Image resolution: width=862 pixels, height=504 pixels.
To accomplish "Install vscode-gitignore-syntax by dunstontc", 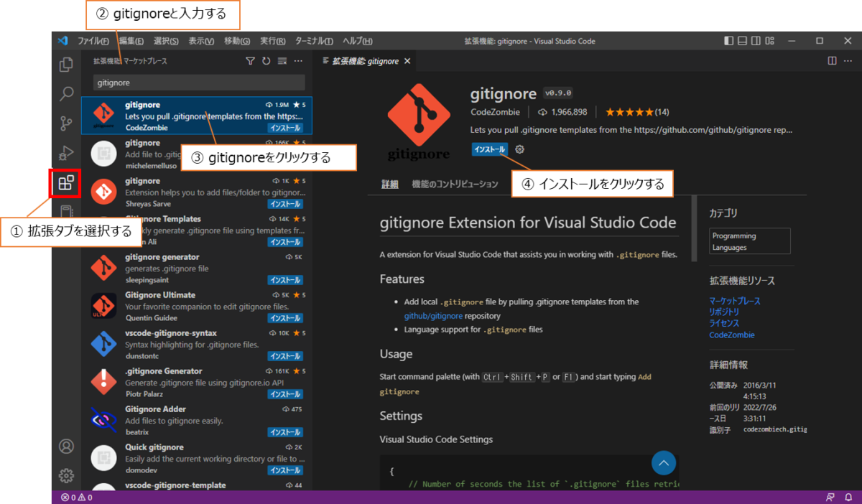I will pyautogui.click(x=285, y=356).
